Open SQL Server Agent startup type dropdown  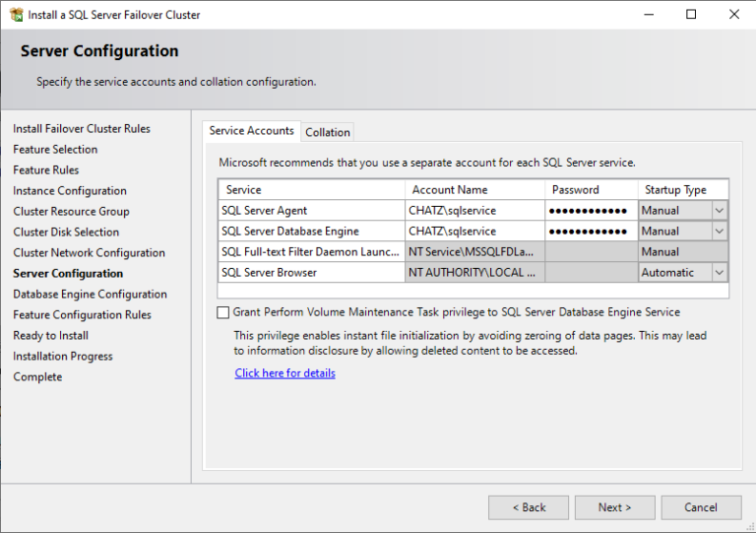[x=720, y=211]
